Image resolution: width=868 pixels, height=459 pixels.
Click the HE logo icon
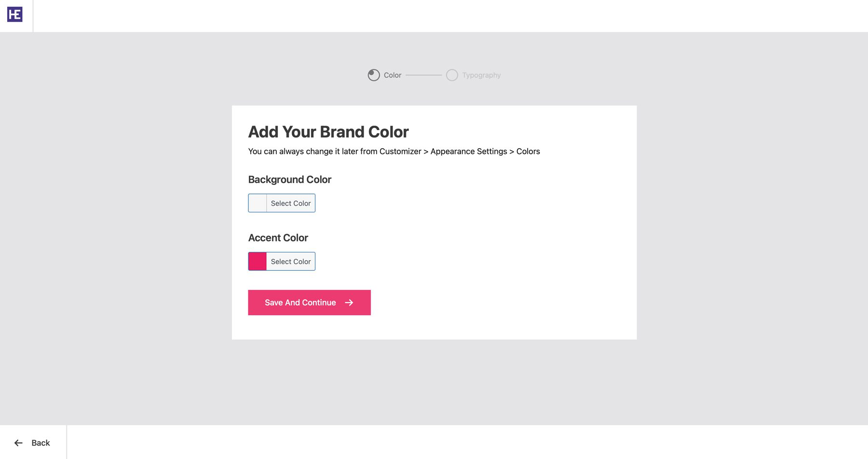point(15,14)
